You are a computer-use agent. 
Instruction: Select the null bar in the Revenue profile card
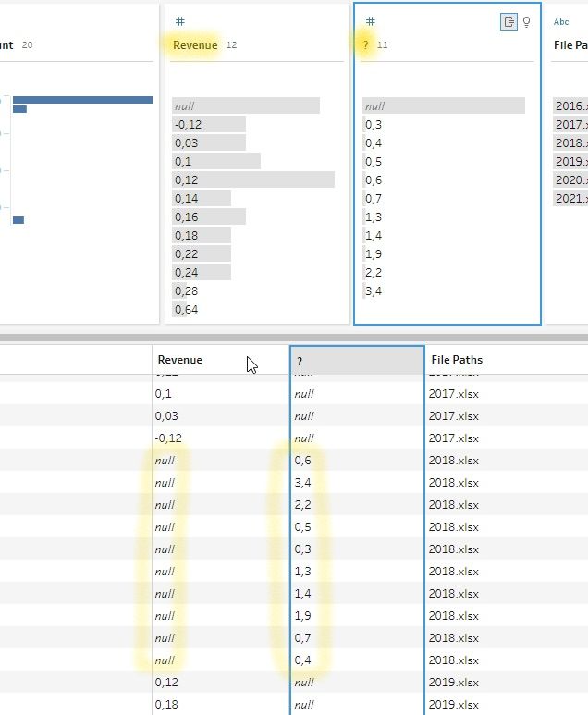246,105
